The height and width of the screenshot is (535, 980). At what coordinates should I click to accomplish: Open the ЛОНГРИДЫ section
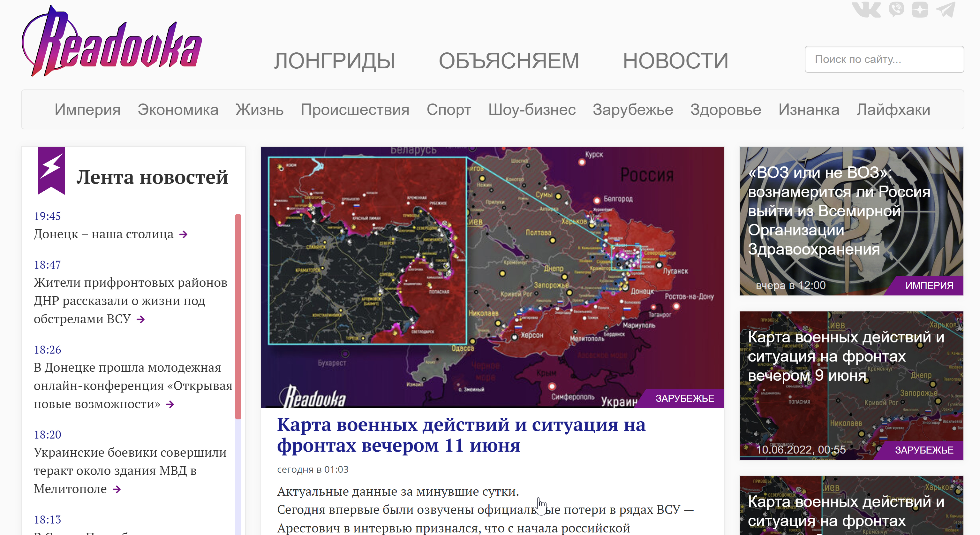(x=335, y=61)
